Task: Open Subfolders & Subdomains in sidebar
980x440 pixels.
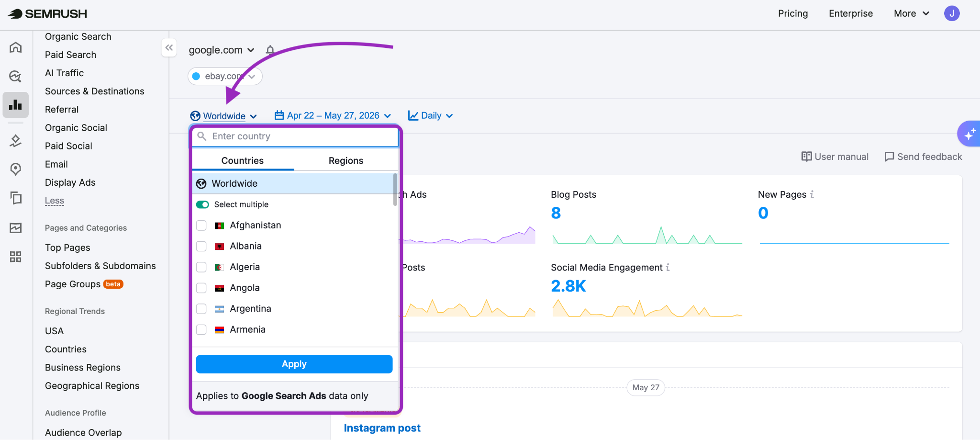Action: (x=100, y=266)
